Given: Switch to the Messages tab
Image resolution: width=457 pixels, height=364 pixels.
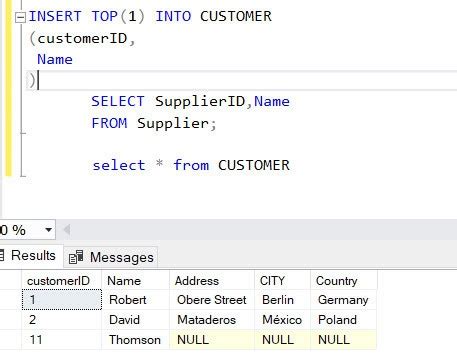Looking at the screenshot, I should coord(111,257).
